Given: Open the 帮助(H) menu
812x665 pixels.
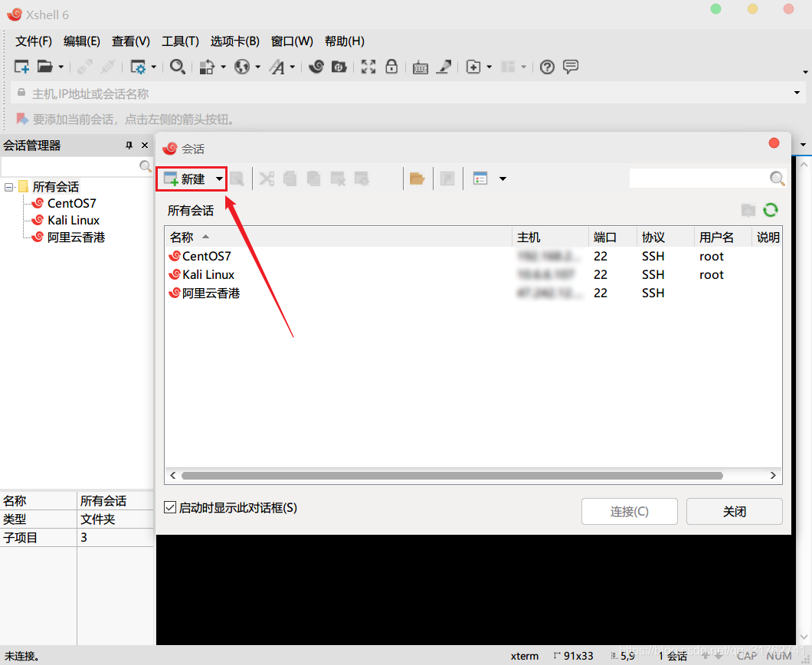Looking at the screenshot, I should point(345,41).
